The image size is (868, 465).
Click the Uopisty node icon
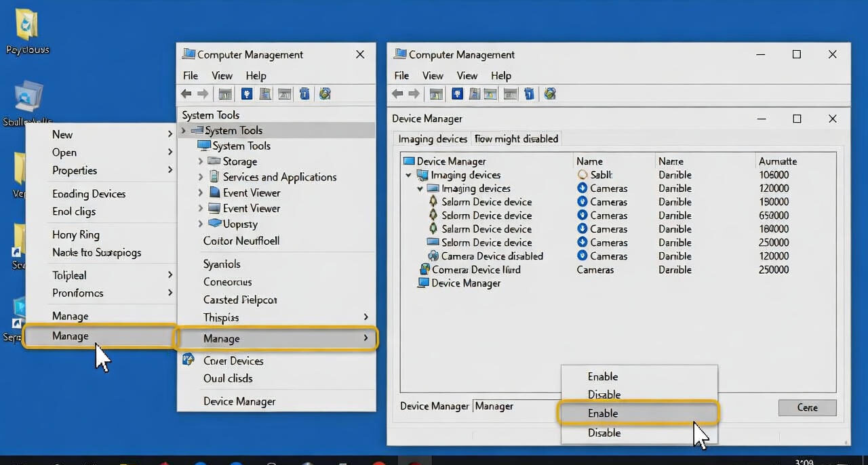coord(214,223)
